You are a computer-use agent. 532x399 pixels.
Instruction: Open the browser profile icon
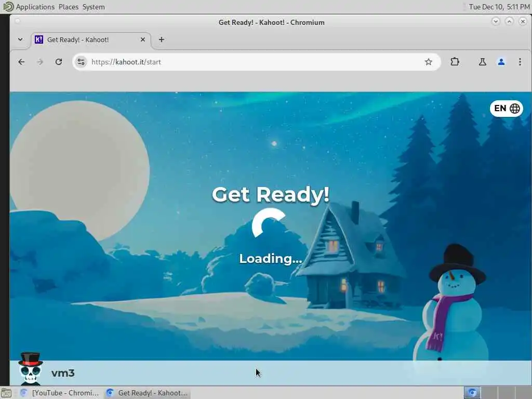click(501, 62)
